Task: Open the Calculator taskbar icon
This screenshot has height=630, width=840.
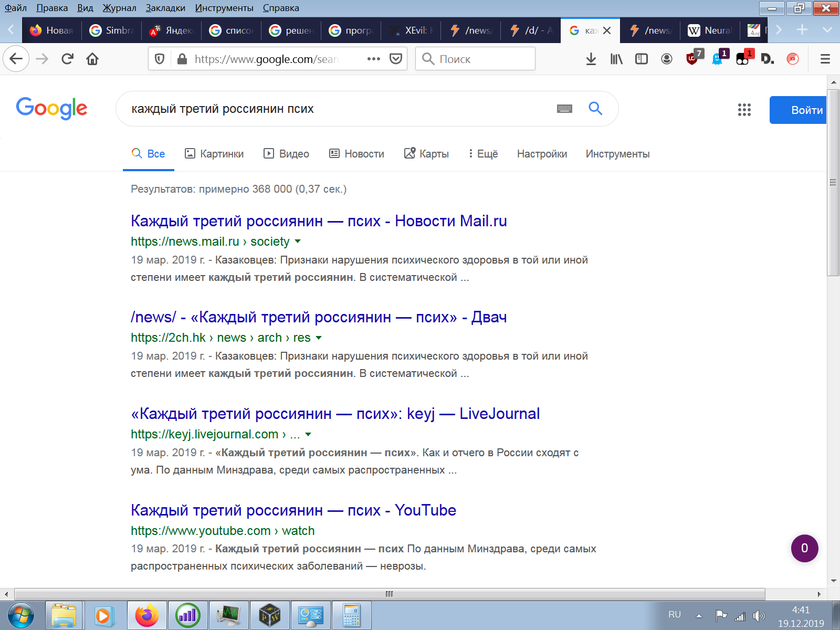Action: click(351, 615)
